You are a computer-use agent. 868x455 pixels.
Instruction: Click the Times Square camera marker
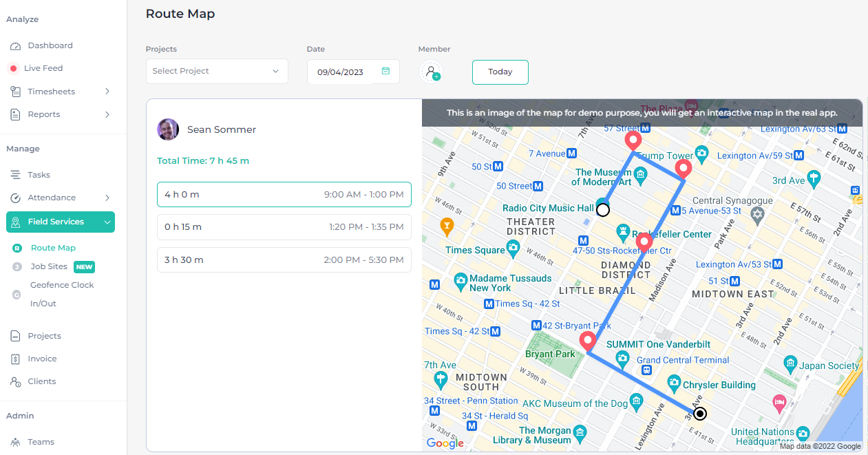512,248
